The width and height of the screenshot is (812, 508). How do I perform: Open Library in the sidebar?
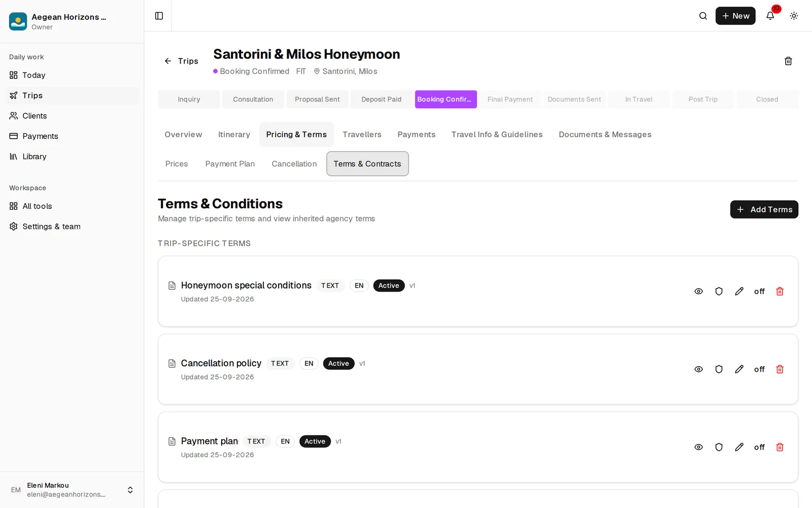click(72, 156)
